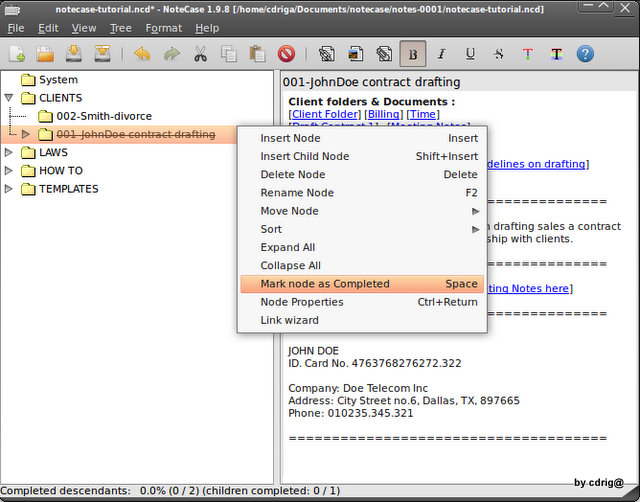Viewport: 640px width, 502px height.
Task: Choose text background color T icon
Action: tap(556, 54)
